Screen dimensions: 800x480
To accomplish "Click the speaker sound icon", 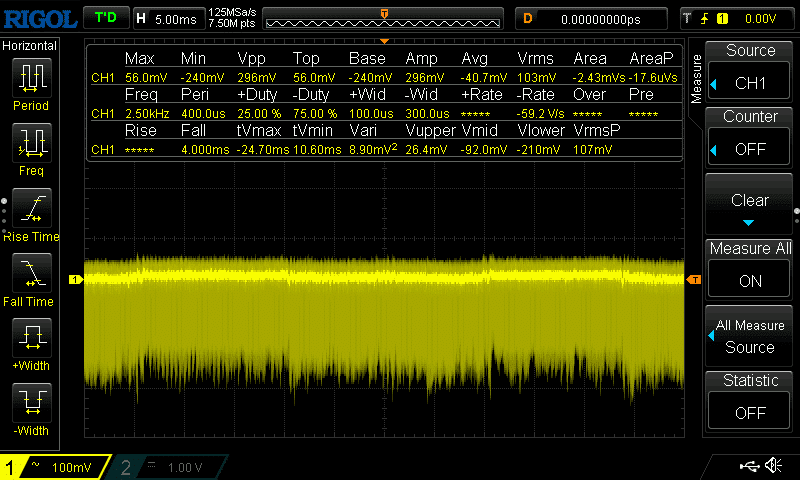I will click(x=772, y=466).
